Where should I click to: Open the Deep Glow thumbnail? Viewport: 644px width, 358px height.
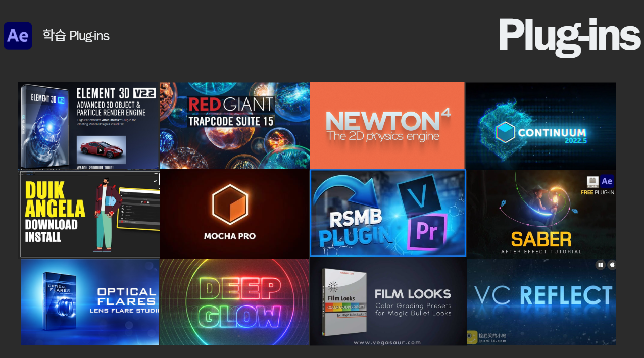[234, 302]
